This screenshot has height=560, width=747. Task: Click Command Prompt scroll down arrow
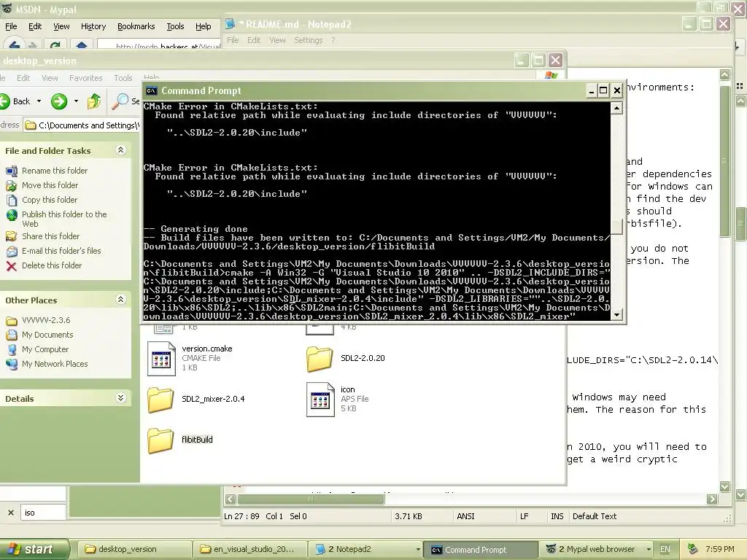pos(616,315)
